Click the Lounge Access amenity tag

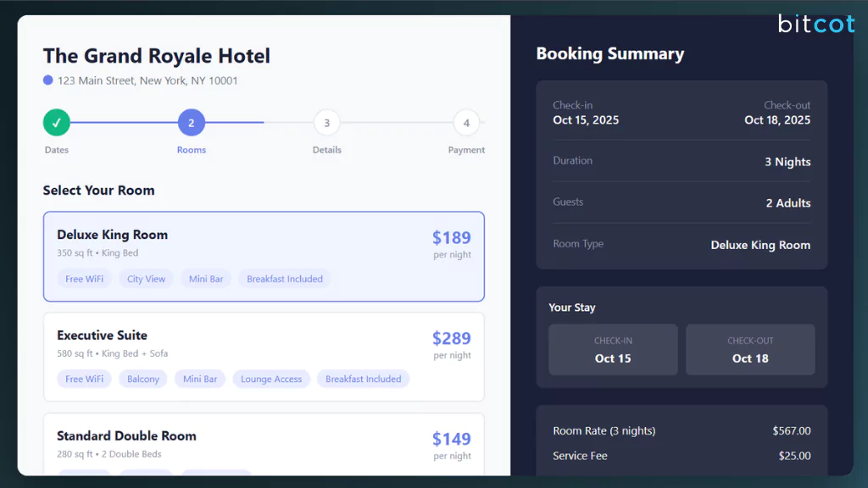[x=270, y=379]
